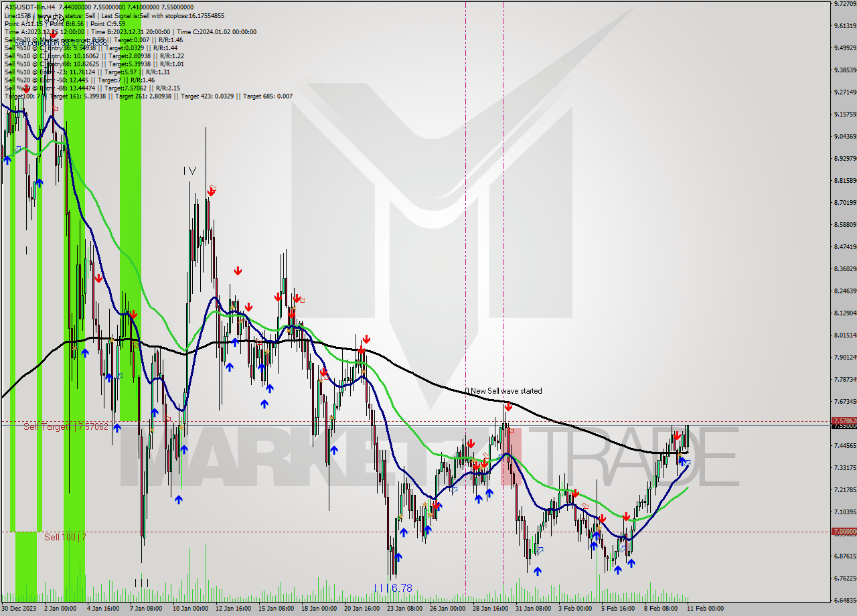Click the '2 Jan 00:00' date label

click(60, 609)
